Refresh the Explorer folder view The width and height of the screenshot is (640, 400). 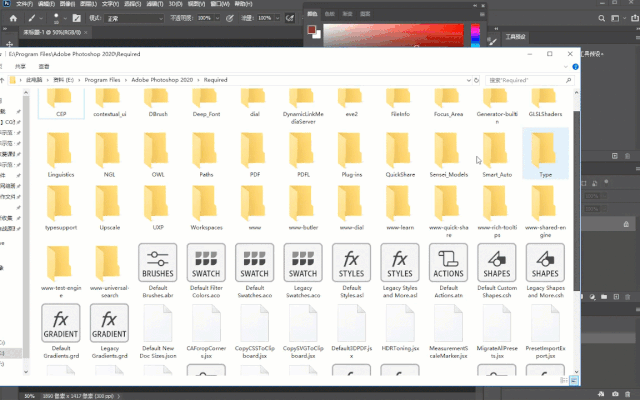pos(476,80)
